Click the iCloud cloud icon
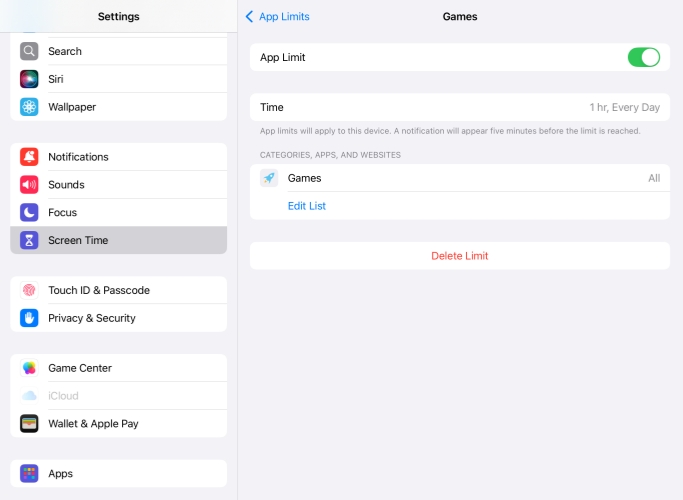683x500 pixels. [x=29, y=396]
